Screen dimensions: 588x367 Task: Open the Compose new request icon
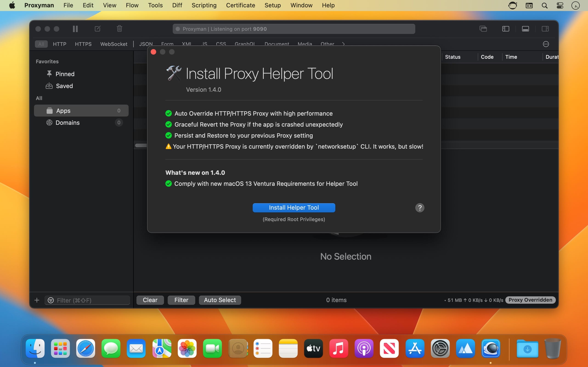coord(97,29)
